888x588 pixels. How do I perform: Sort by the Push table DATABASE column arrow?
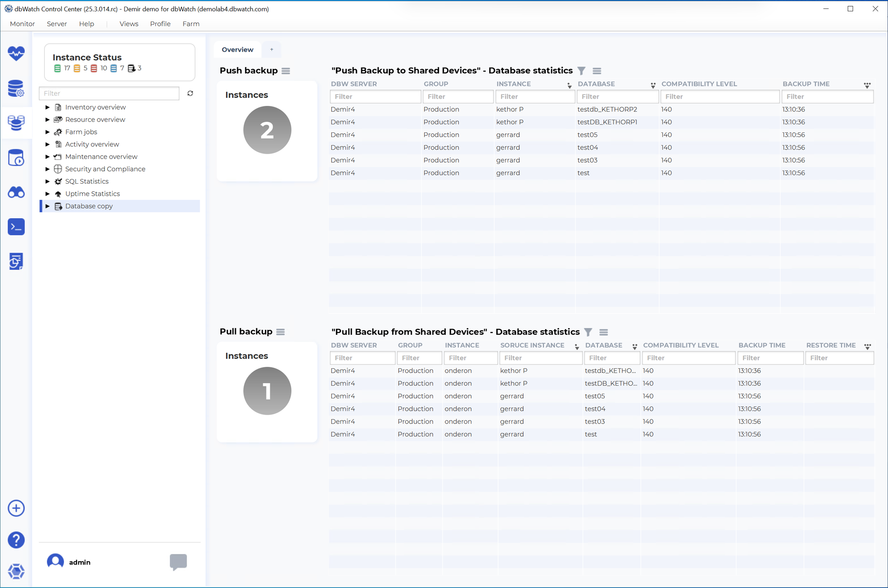[x=653, y=85]
